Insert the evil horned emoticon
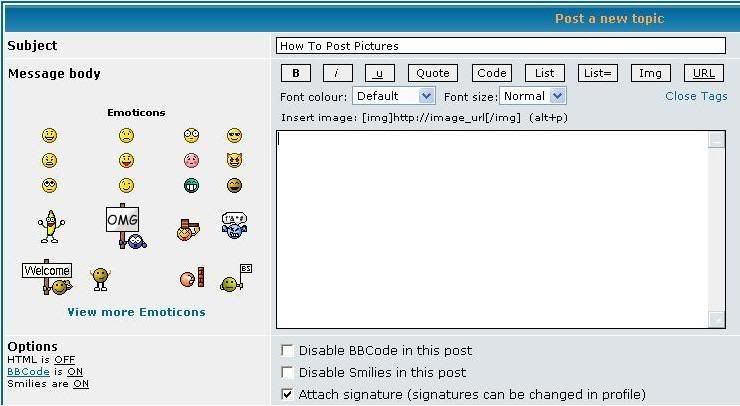This screenshot has width=740, height=406. 234,160
